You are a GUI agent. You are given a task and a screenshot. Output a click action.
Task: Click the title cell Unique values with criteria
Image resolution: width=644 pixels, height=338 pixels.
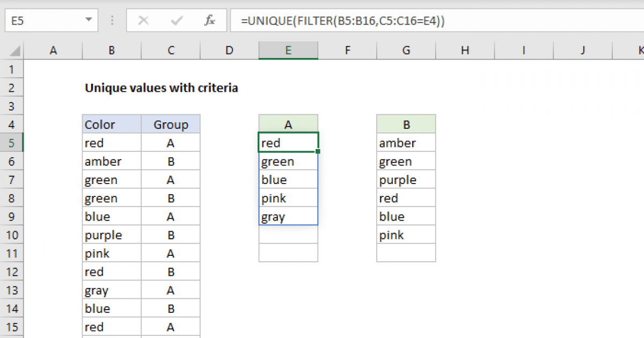coord(161,88)
